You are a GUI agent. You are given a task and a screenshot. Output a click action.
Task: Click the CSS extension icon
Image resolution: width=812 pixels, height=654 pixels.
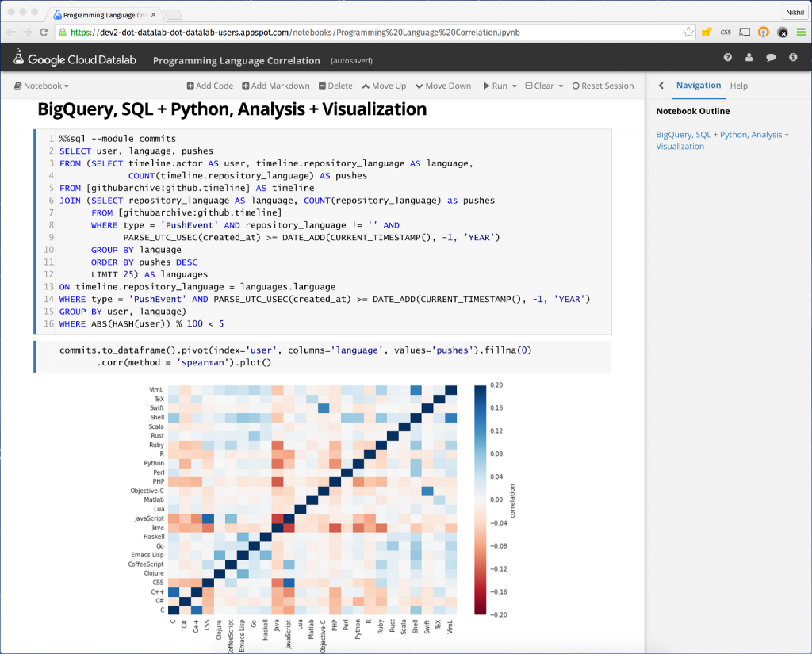point(726,32)
